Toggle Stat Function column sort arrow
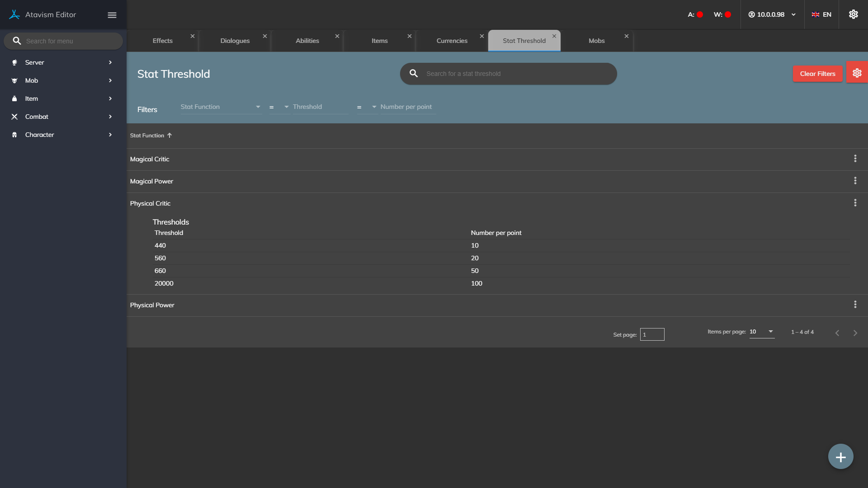 coord(170,136)
